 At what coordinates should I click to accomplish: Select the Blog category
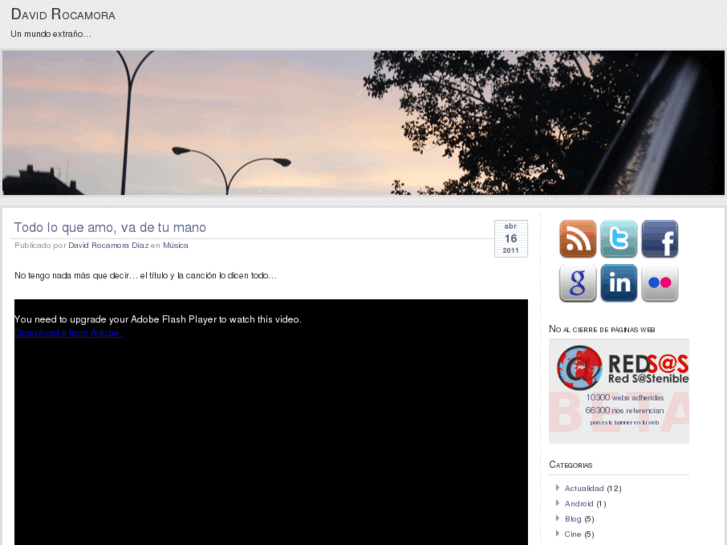572,519
